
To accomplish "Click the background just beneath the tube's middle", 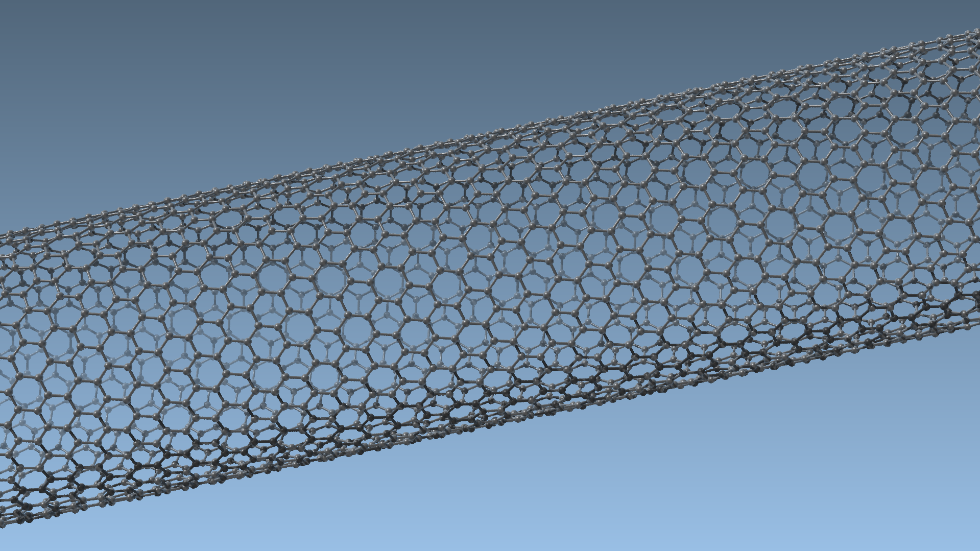I will [511, 449].
